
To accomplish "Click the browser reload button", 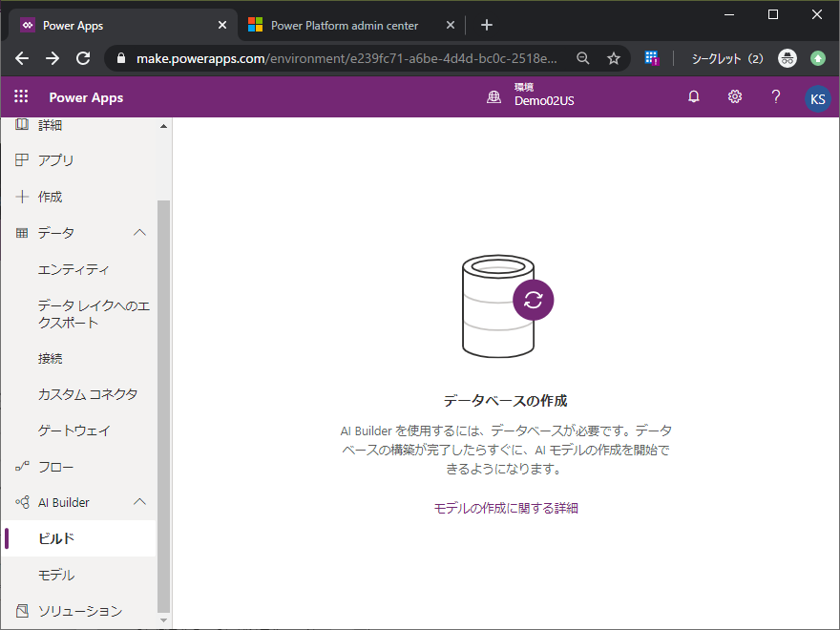I will tap(83, 58).
